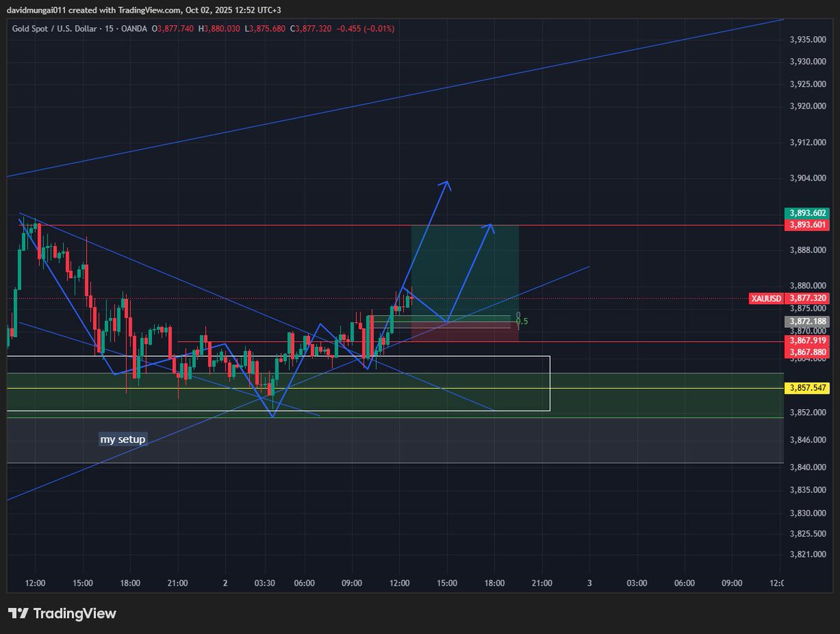Click the grey price label 3,872.188
This screenshot has height=634, width=840.
pyautogui.click(x=807, y=321)
